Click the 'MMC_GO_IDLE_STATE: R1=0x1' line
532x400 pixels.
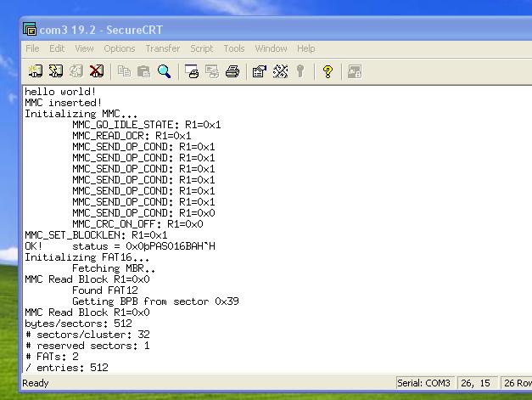(147, 125)
